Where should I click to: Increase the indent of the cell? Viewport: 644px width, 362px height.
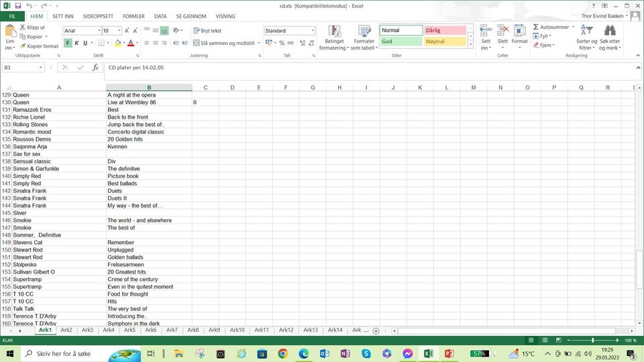coord(185,43)
